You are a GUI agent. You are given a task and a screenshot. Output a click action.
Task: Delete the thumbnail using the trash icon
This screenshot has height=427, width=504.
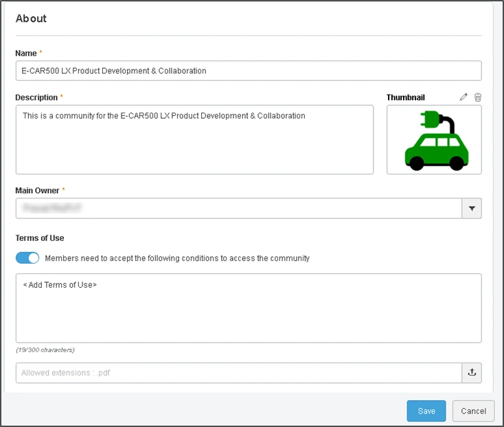point(478,97)
